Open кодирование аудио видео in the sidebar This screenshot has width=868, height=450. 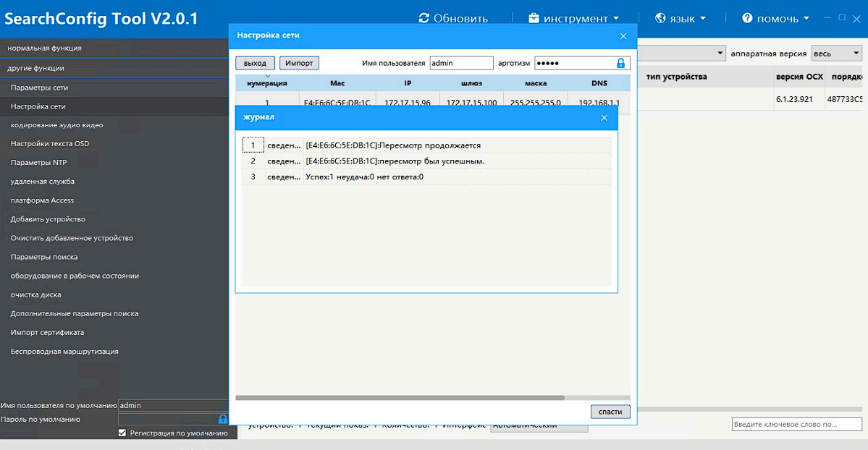tap(56, 125)
